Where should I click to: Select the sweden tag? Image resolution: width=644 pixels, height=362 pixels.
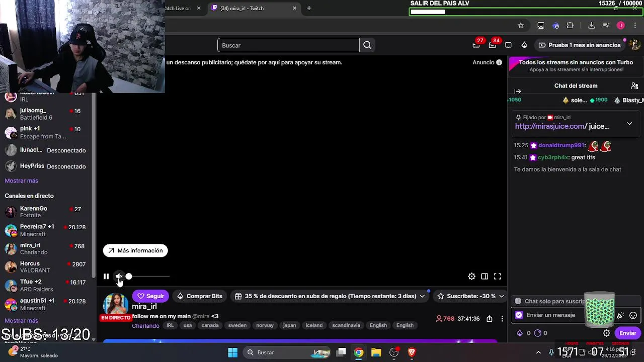[237, 325]
